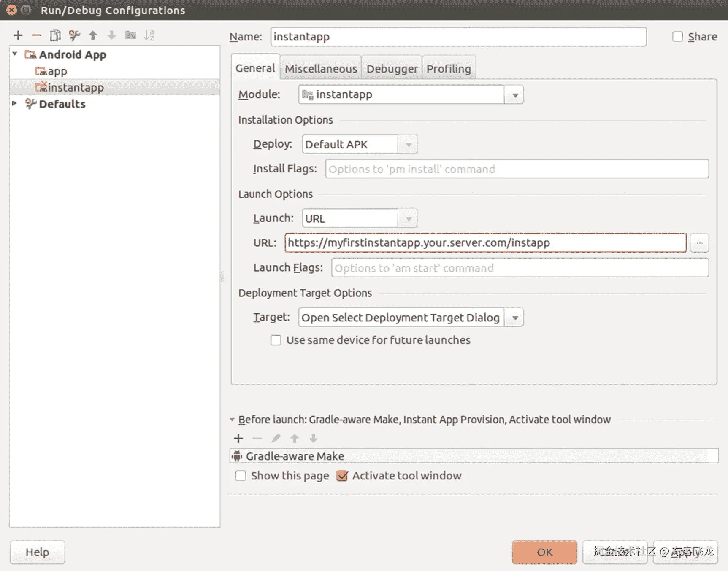Viewport: 728px width, 571px height.
Task: Collapse the Android App tree node
Action: coord(15,54)
